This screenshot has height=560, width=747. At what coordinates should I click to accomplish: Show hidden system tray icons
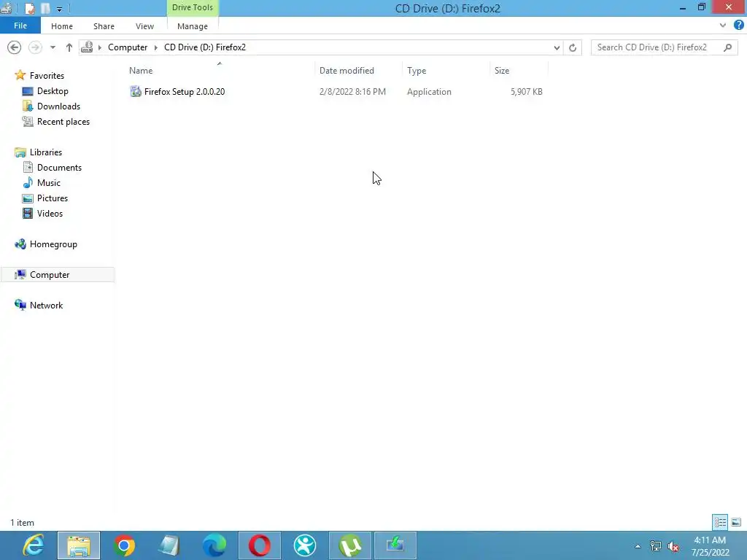638,546
